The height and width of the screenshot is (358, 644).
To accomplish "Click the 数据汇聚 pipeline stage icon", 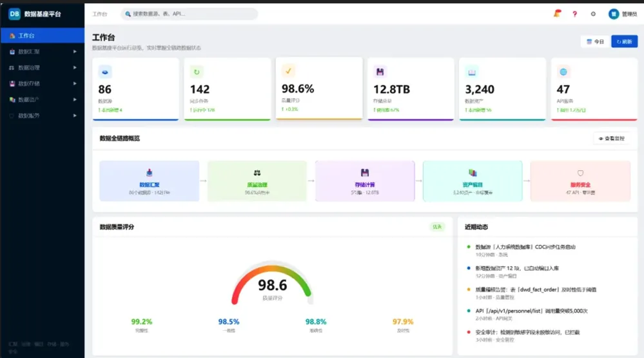I will pos(149,173).
